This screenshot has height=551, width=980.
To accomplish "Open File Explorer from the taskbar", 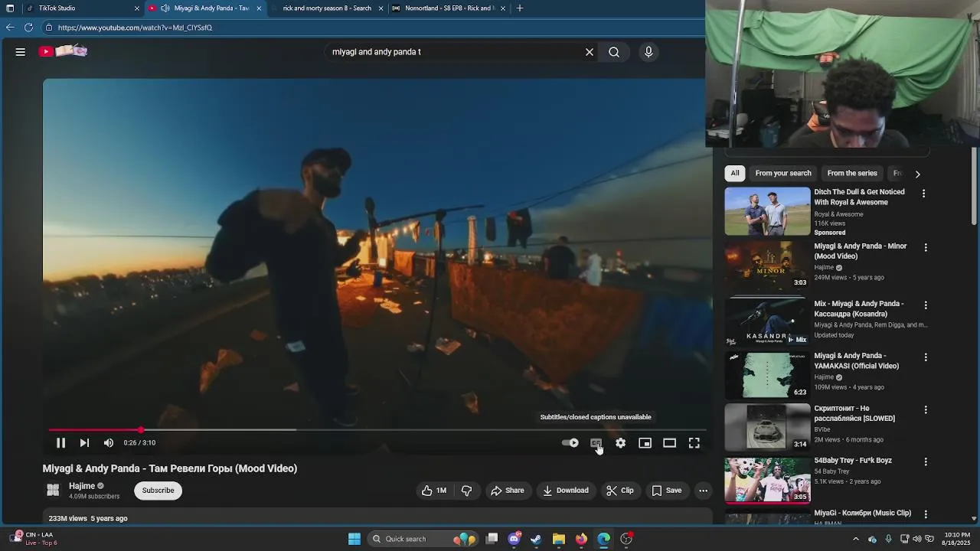I will coord(559,539).
